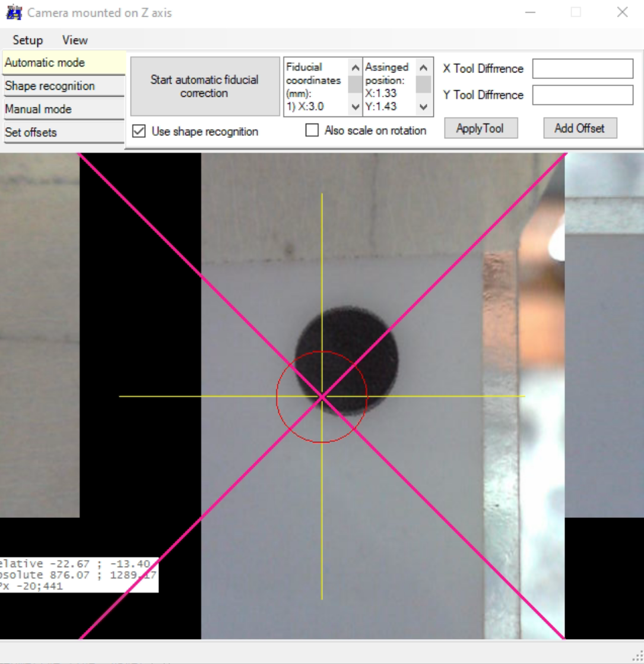644x664 pixels.
Task: Start automatic fiducial correction
Action: [x=204, y=87]
